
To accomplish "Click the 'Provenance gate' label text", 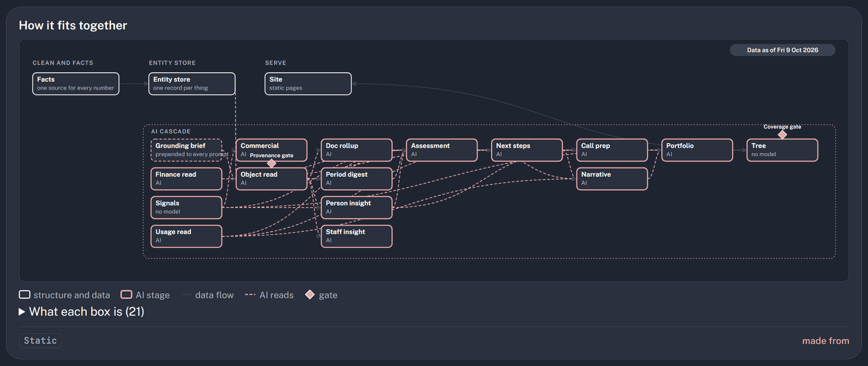I will pos(271,156).
